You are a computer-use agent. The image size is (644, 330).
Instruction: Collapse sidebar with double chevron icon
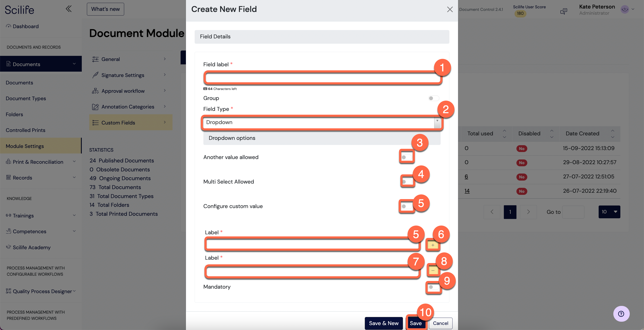click(69, 9)
